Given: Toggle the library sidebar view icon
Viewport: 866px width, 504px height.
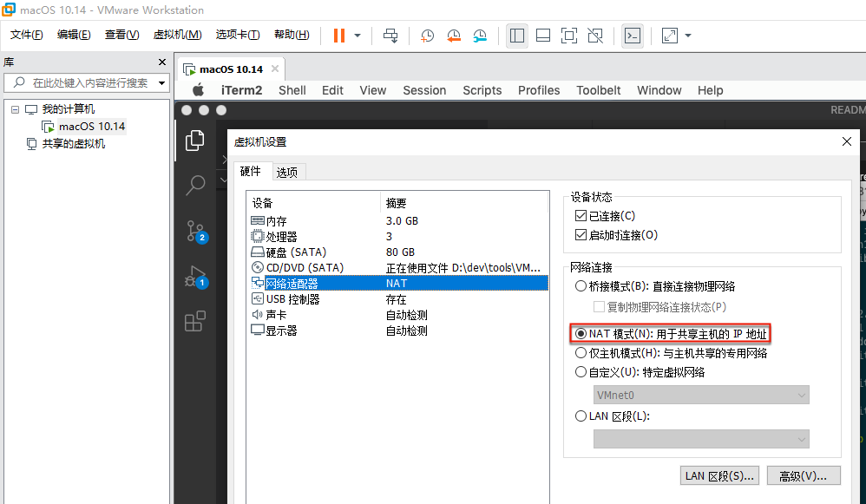Looking at the screenshot, I should click(x=517, y=36).
